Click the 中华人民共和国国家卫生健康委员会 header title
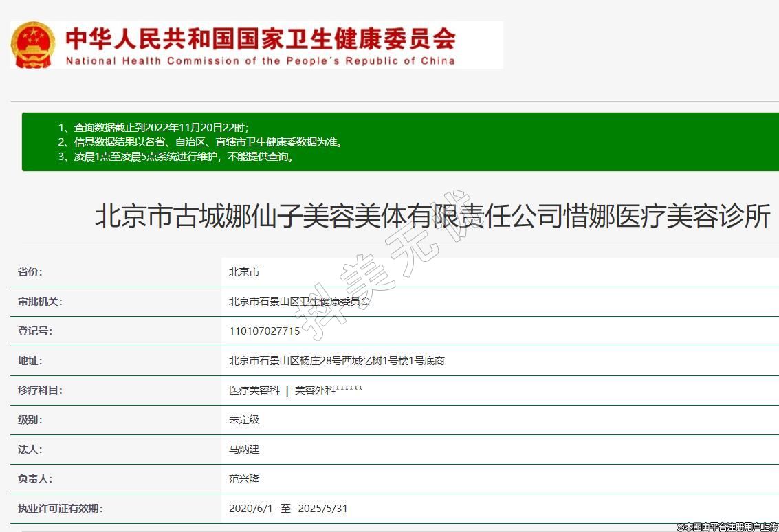This screenshot has width=779, height=532. tap(260, 38)
